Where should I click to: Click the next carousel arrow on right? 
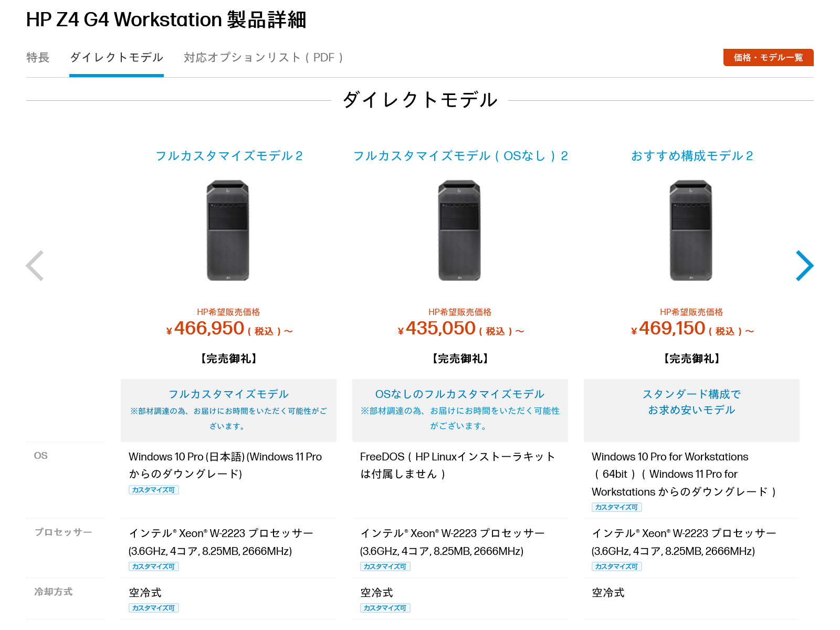[x=804, y=266]
